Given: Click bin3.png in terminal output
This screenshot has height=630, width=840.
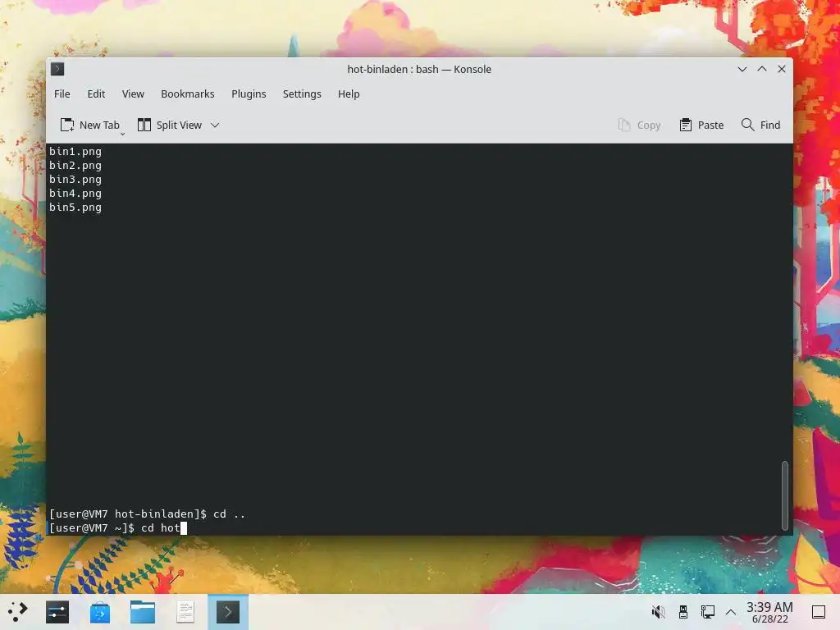Looking at the screenshot, I should 75,180.
